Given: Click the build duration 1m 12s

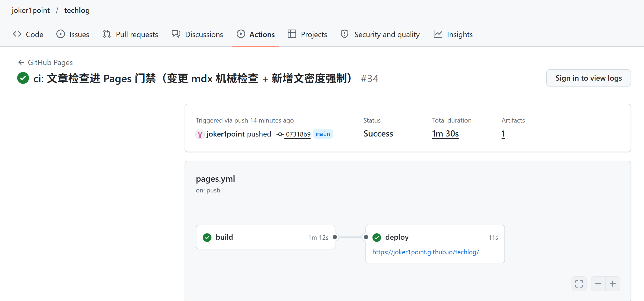Looking at the screenshot, I should (x=318, y=238).
